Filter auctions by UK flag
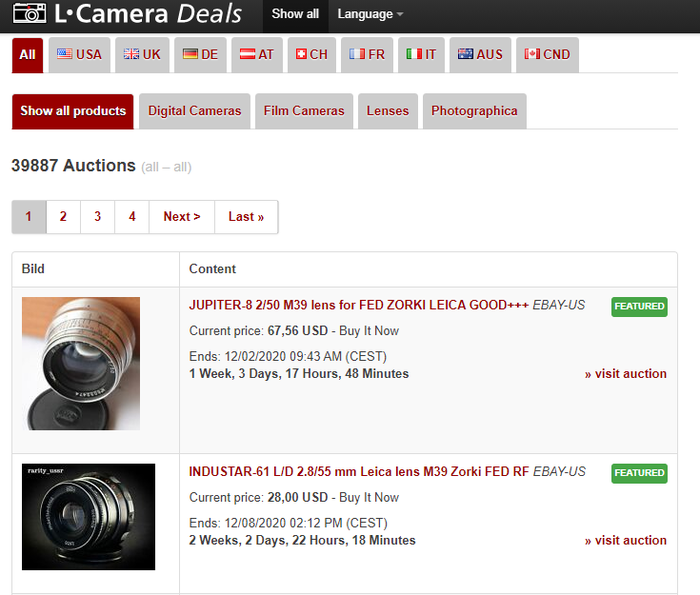Image resolution: width=700 pixels, height=595 pixels. coord(142,55)
